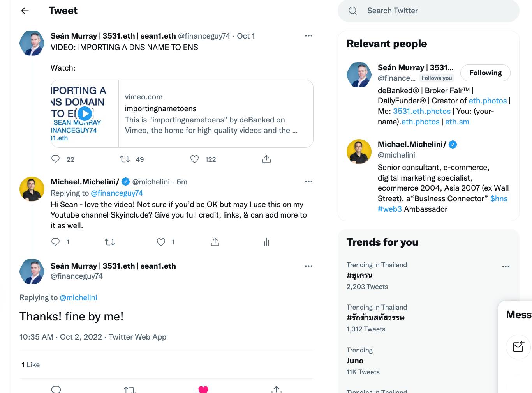Expand options for the Thai hashtag trend
Viewport: 532px width, 393px height.
pos(506,267)
